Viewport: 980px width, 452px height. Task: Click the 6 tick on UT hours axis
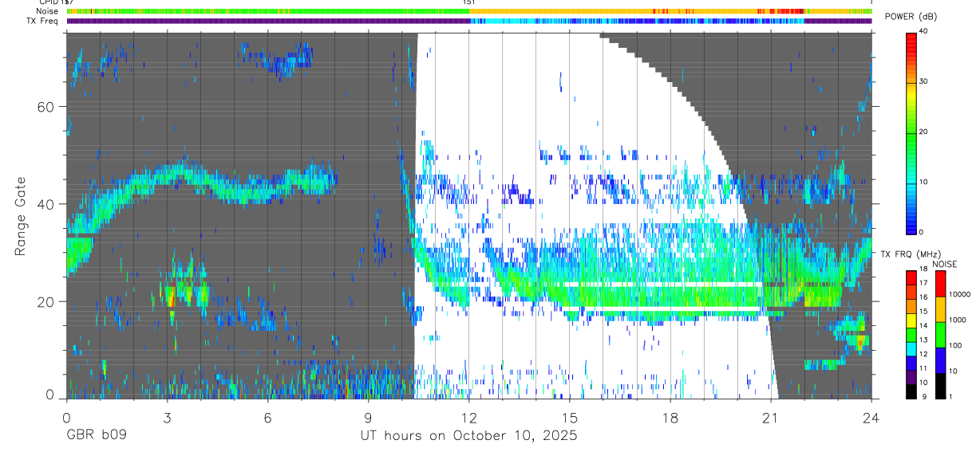[x=267, y=417]
